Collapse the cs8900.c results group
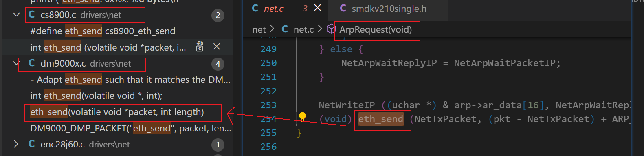Screen dimensions: 644x156 click(16, 15)
